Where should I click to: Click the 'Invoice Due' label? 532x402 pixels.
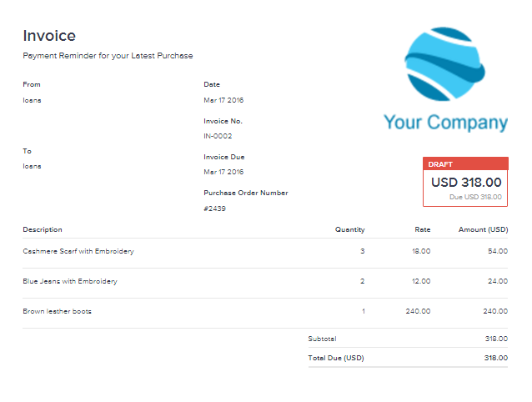[x=224, y=157]
